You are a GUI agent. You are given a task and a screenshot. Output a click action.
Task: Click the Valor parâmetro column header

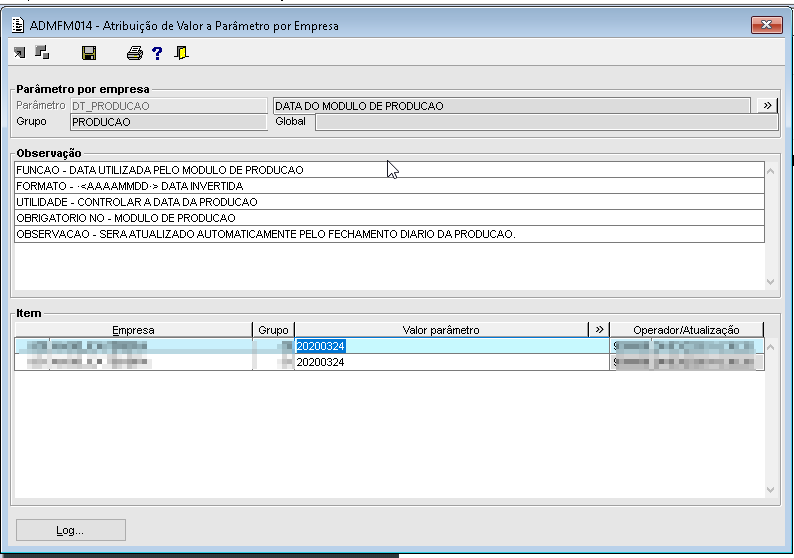point(441,330)
